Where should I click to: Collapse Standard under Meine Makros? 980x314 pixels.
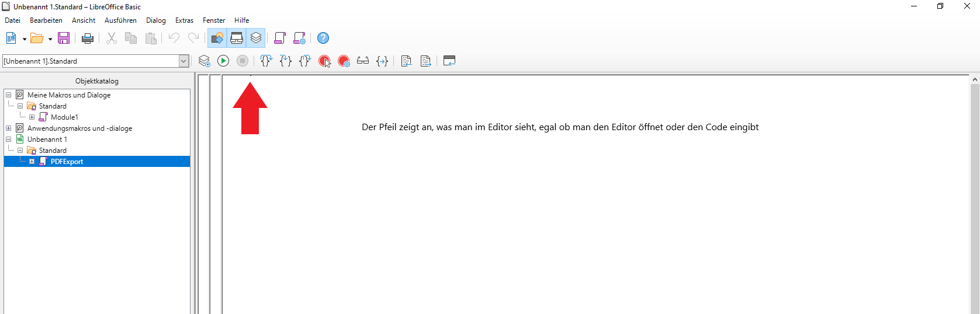(20, 106)
